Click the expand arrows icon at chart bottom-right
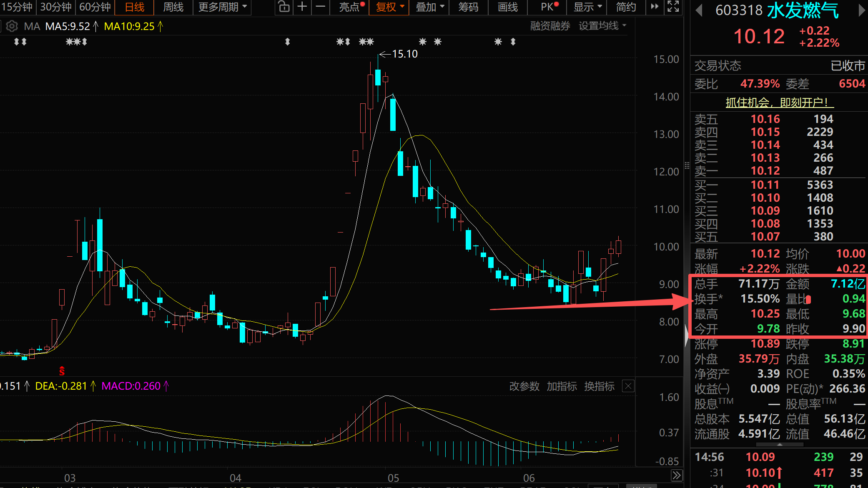The image size is (868, 488). pos(677,475)
